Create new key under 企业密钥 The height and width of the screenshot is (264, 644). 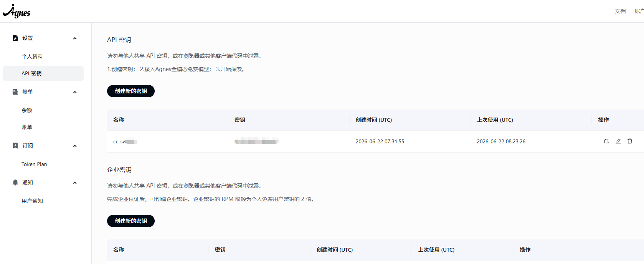[131, 221]
